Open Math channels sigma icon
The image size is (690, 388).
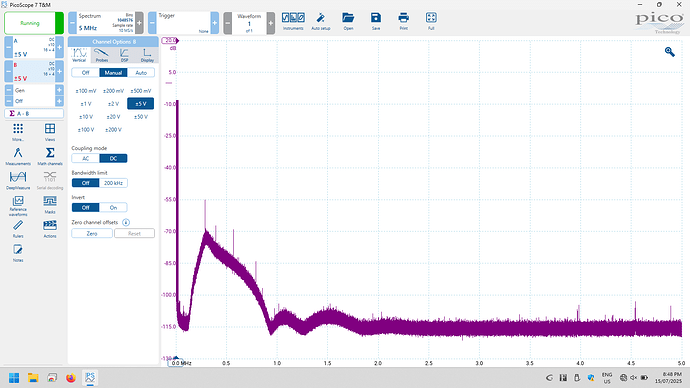point(50,156)
